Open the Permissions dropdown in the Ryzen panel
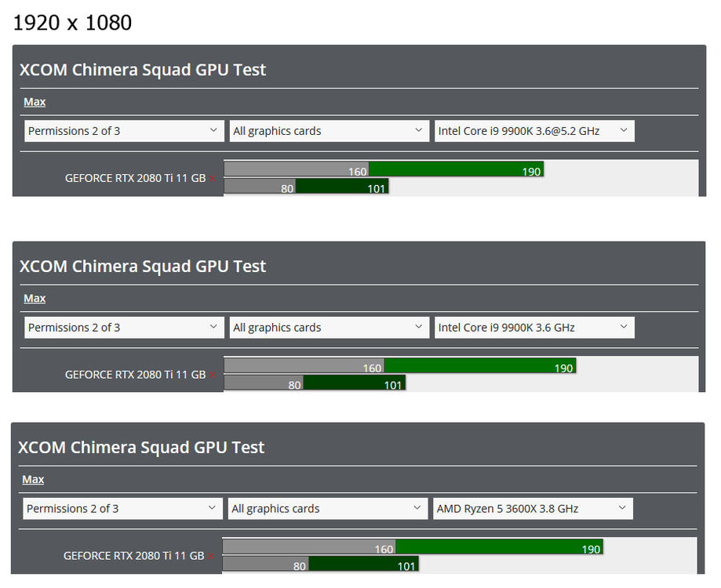Screen dimensions: 721x588 click(122, 509)
